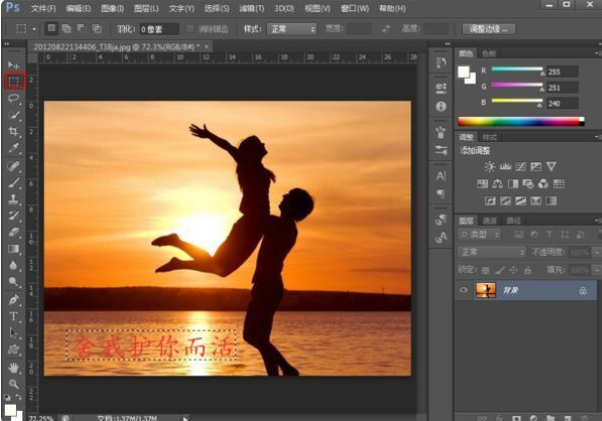The height and width of the screenshot is (421, 602).
Task: Select the Horizontal Type tool
Action: [14, 316]
